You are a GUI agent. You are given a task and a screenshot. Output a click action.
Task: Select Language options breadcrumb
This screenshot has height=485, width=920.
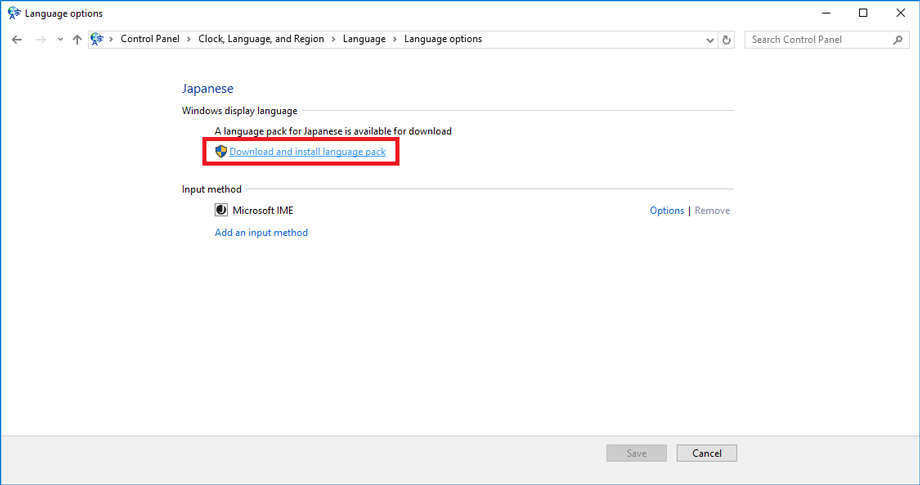click(443, 39)
